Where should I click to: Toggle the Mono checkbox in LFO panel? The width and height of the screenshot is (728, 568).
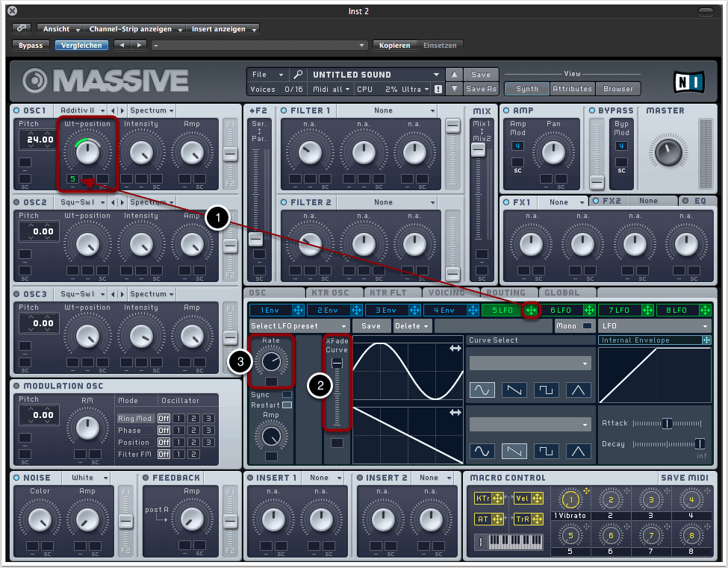588,326
